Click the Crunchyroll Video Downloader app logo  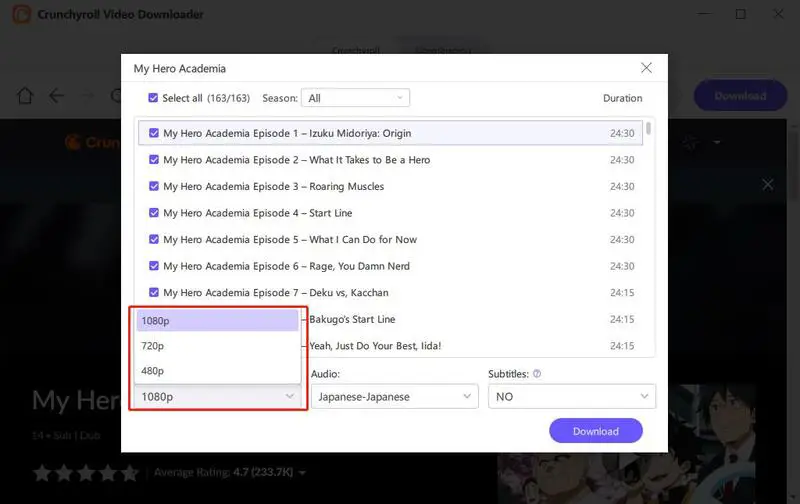(21, 14)
